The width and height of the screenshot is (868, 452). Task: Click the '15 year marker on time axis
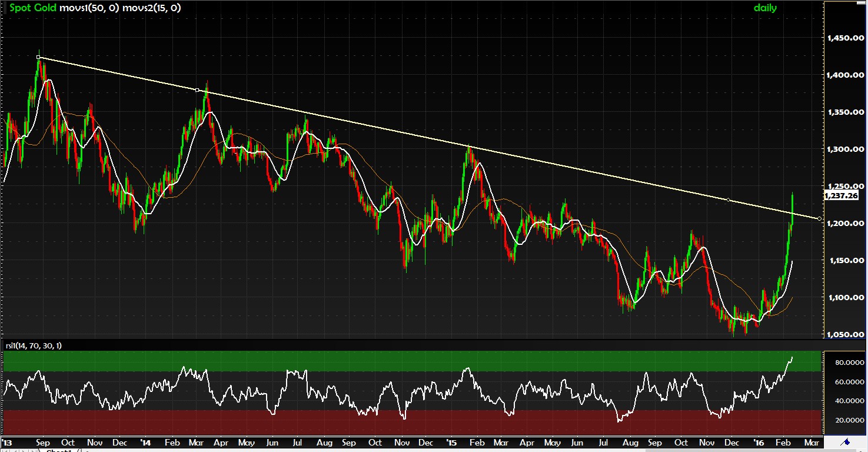[452, 442]
